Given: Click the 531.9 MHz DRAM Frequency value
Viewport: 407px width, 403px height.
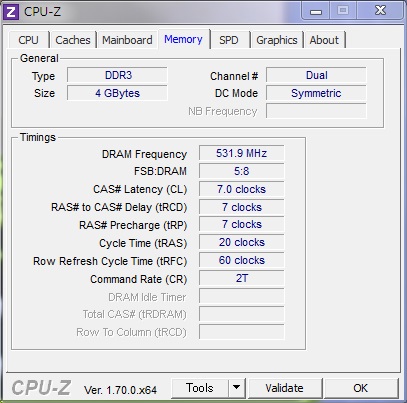Looking at the screenshot, I should pos(242,153).
